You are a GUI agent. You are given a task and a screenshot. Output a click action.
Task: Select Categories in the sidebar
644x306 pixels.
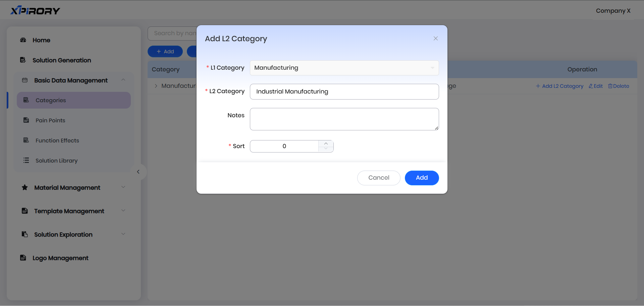click(x=51, y=100)
